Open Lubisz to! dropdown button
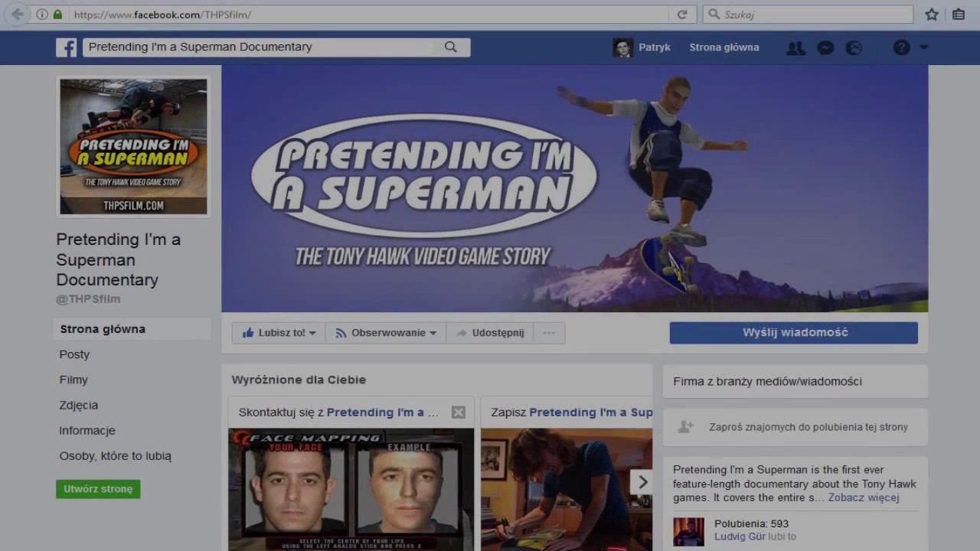Viewport: 980px width, 551px height. pyautogui.click(x=279, y=333)
